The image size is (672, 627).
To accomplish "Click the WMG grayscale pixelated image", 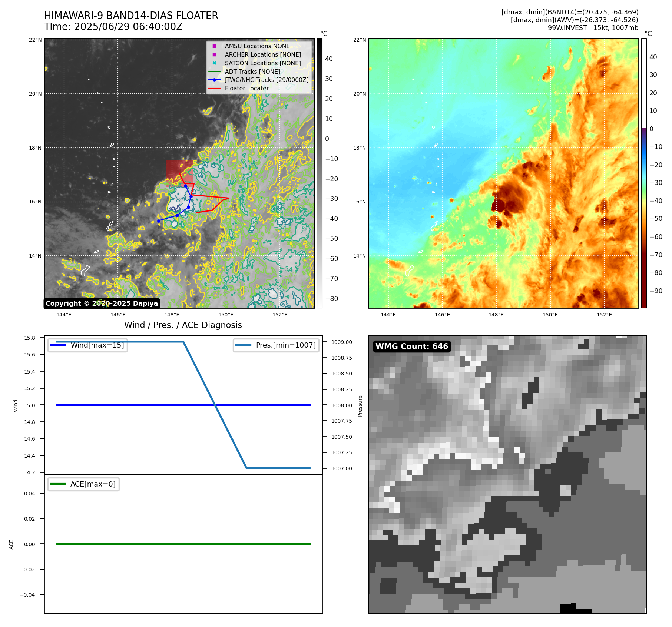I will (507, 474).
